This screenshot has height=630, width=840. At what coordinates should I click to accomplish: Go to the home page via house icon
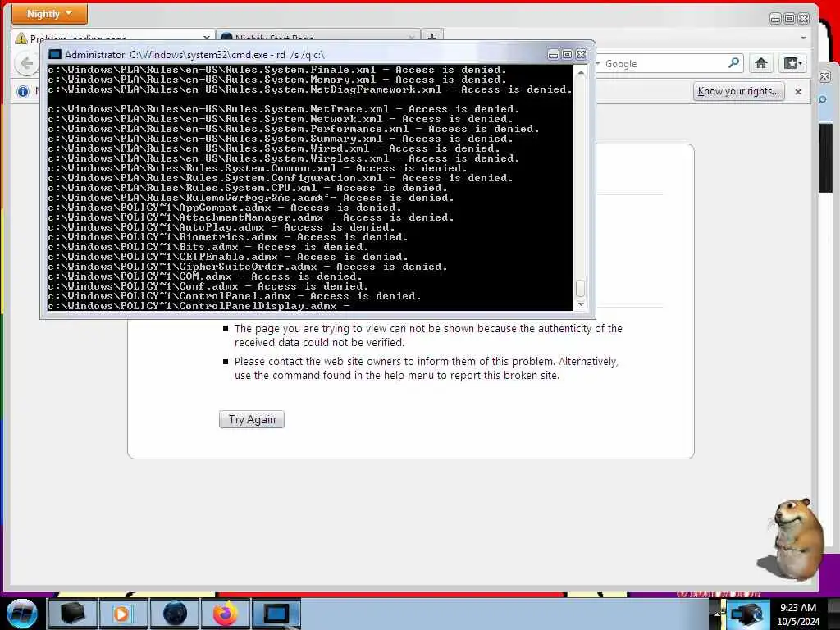[760, 63]
